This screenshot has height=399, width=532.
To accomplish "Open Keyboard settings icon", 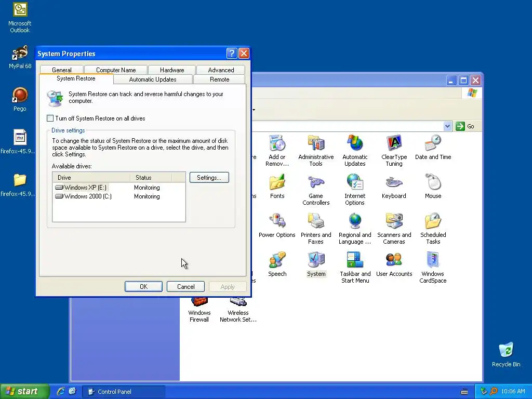I will tap(394, 187).
